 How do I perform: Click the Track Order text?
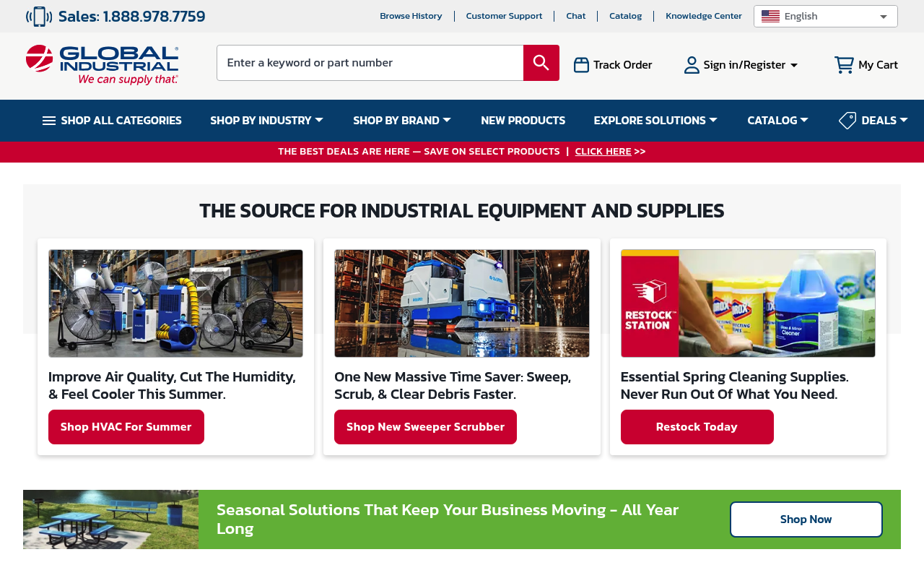(622, 65)
